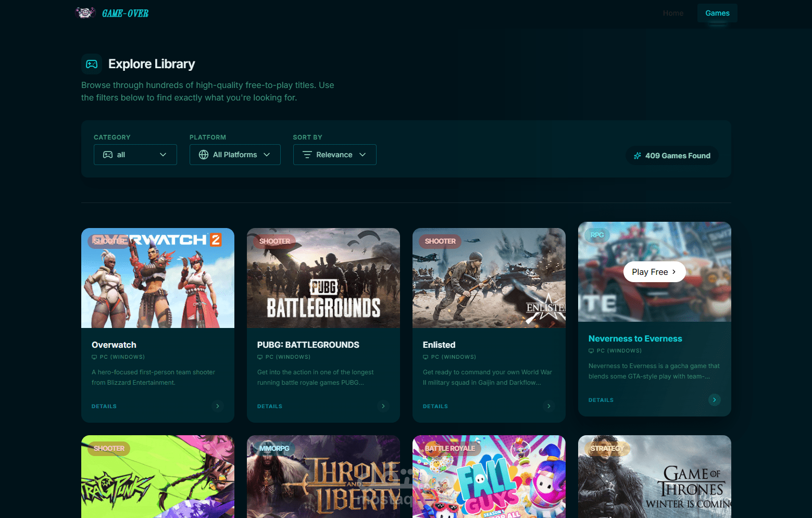Click RPG tag on Neverness card

click(597, 235)
